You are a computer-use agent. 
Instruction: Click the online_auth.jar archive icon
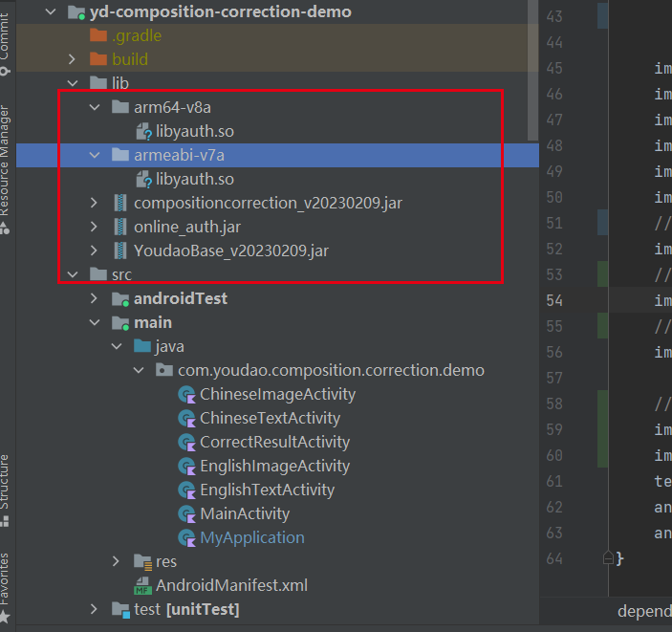119,227
